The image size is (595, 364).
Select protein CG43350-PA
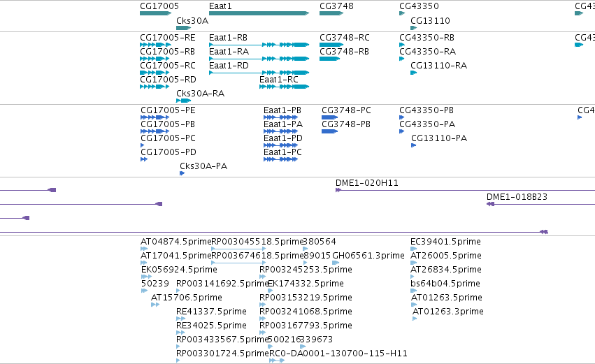(x=427, y=124)
